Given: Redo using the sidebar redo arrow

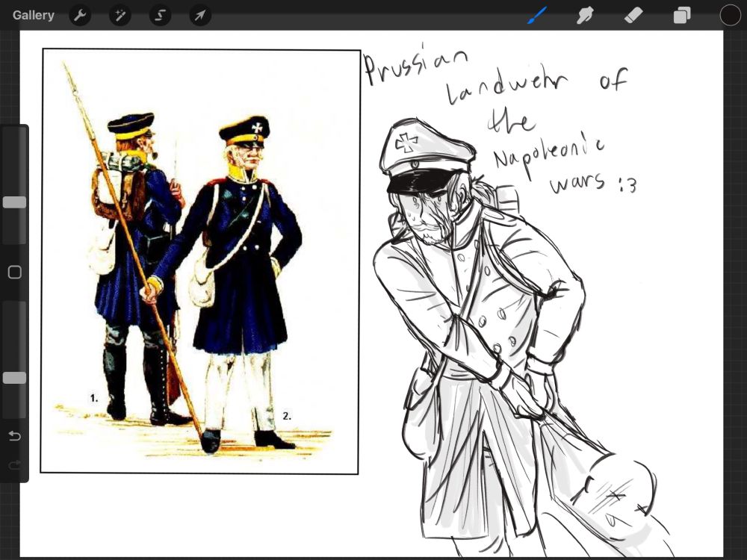Looking at the screenshot, I should click(x=15, y=465).
